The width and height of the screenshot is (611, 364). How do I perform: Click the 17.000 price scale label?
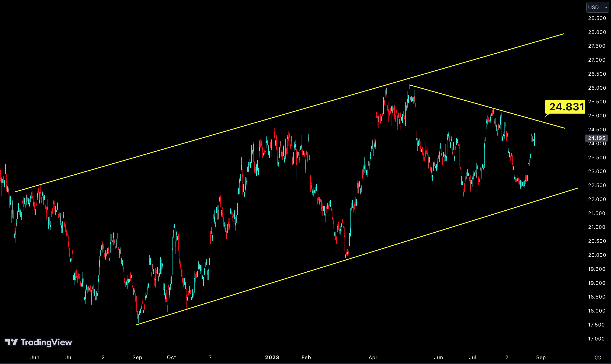point(597,339)
